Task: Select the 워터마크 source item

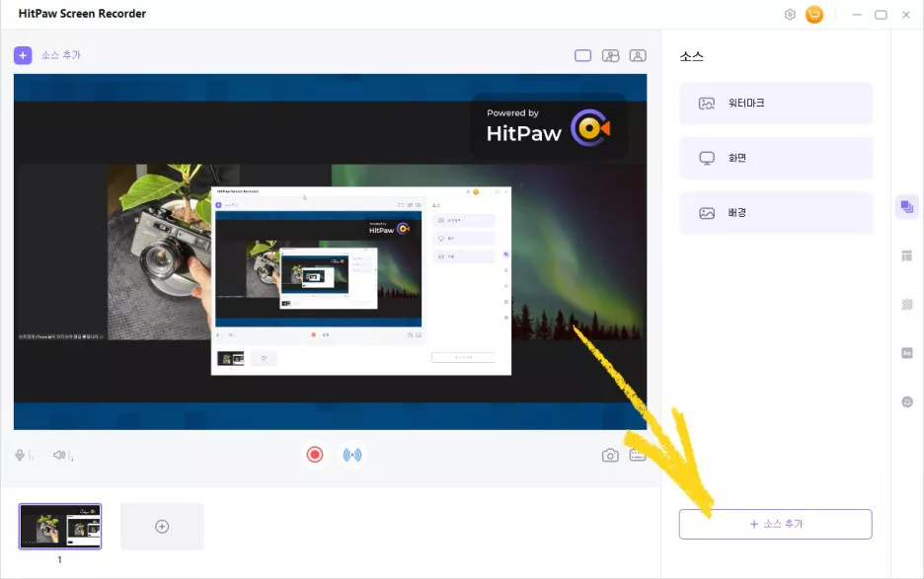Action: pos(776,104)
